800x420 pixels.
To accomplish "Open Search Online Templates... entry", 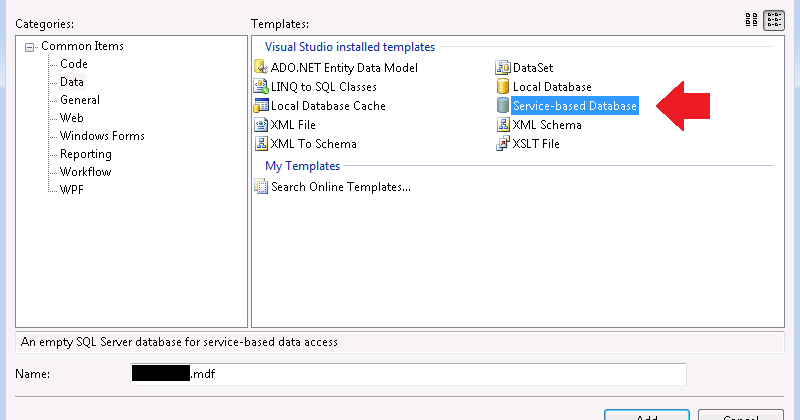I will [x=341, y=187].
